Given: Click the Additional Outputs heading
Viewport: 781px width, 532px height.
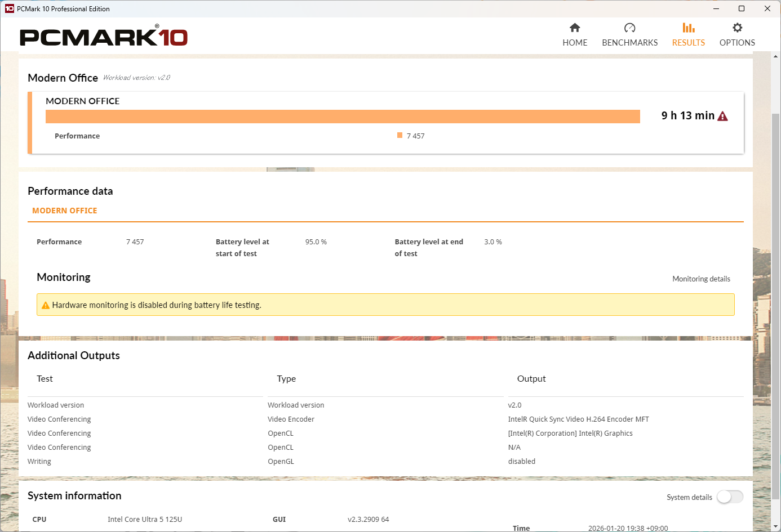Looking at the screenshot, I should 74,355.
